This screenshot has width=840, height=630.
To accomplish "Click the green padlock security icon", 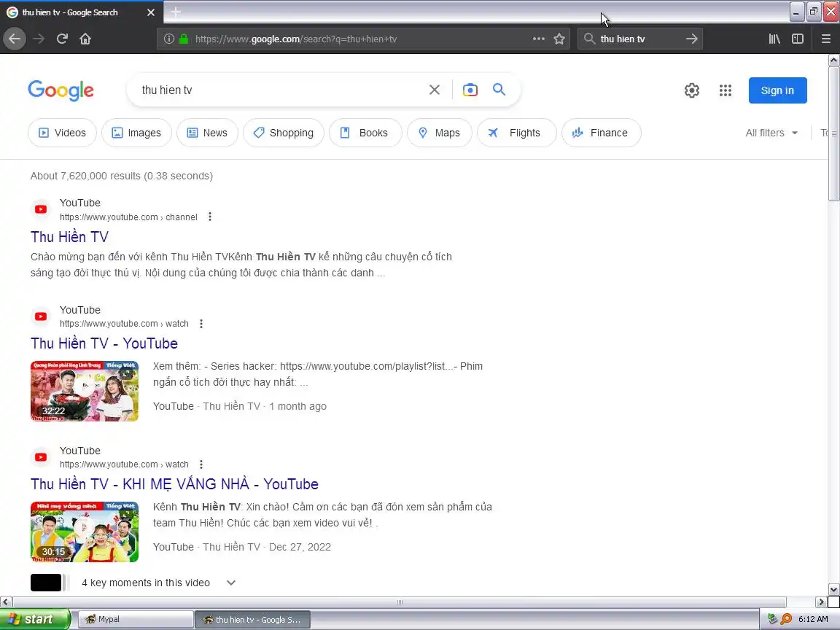I will (184, 39).
